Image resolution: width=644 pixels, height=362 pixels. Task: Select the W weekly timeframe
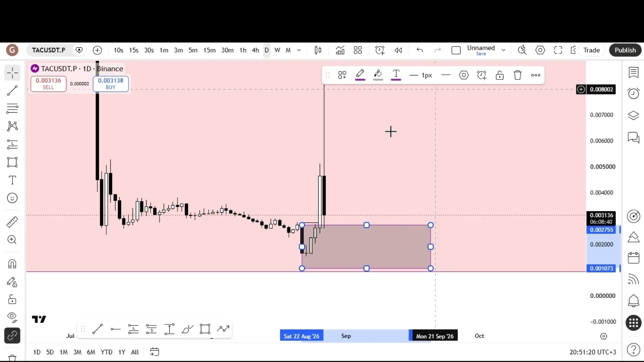277,50
